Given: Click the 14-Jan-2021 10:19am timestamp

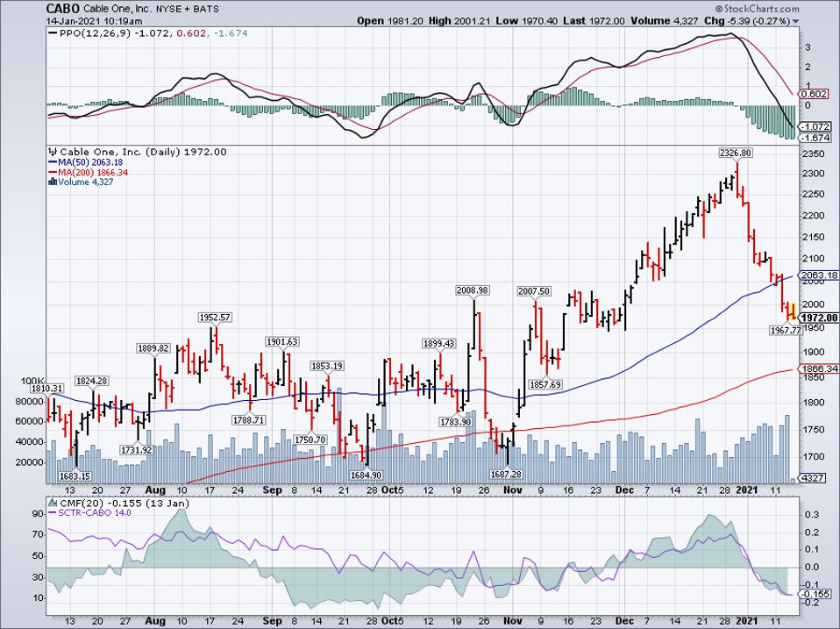Looking at the screenshot, I should (x=95, y=21).
